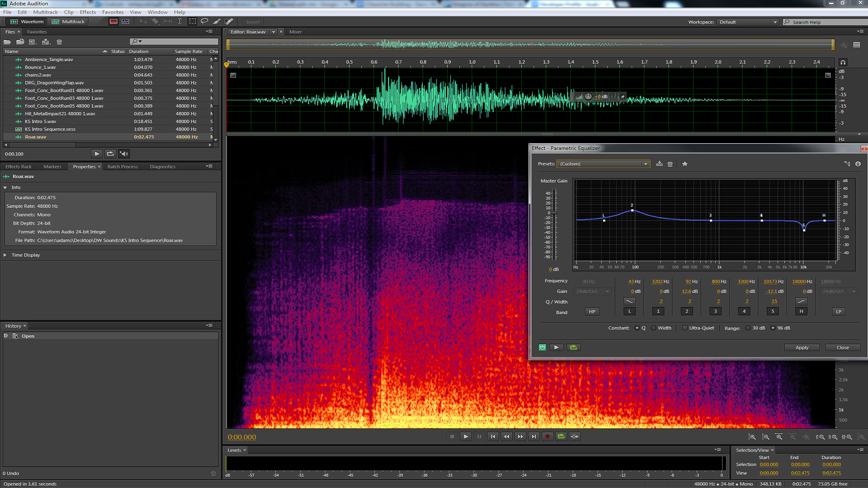868x488 pixels.
Task: Click the Zoom In (Amplitude) icon
Action: coord(752,437)
